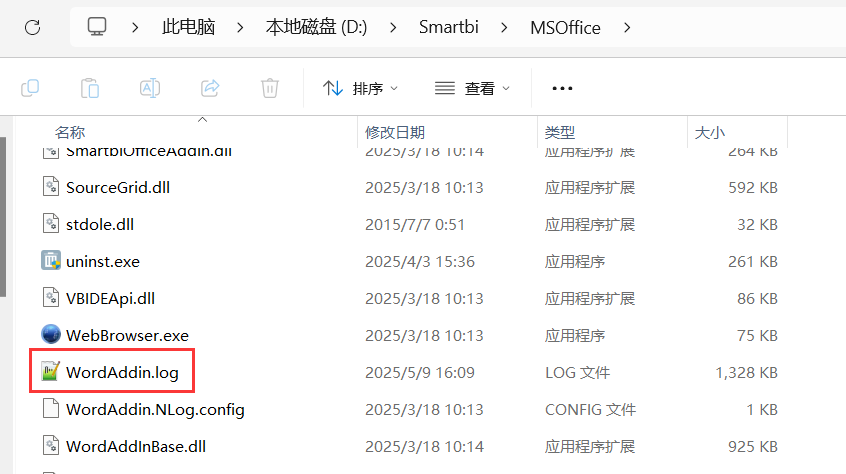Viewport: 846px width, 474px height.
Task: Sort by 大小 column header
Action: 709,132
